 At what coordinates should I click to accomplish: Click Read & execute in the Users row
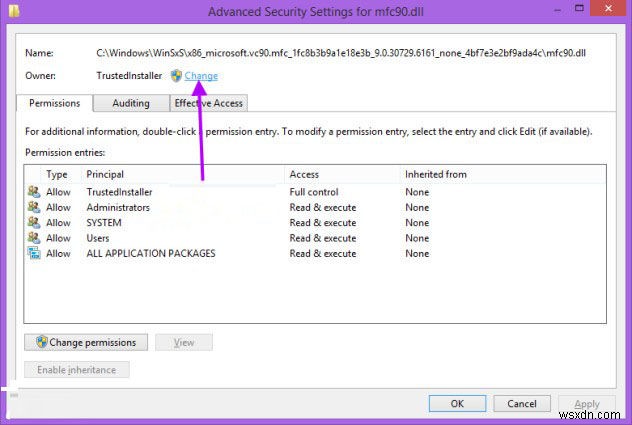[323, 238]
